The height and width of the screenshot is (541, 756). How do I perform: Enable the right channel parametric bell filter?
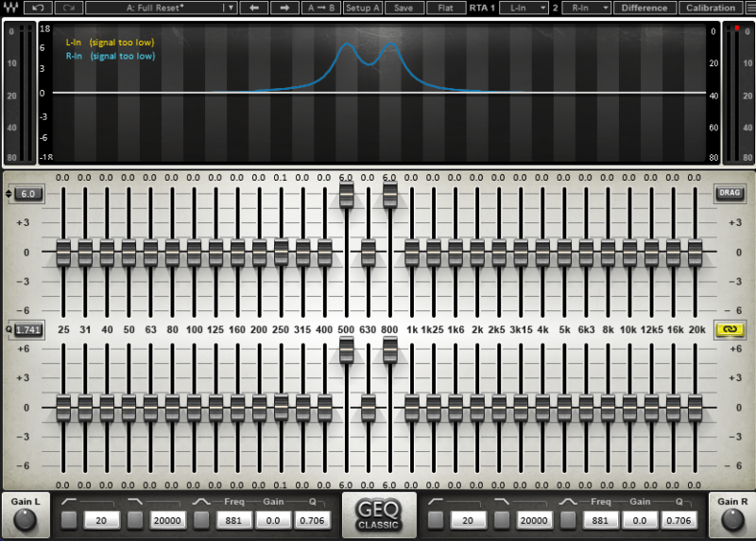[x=568, y=519]
